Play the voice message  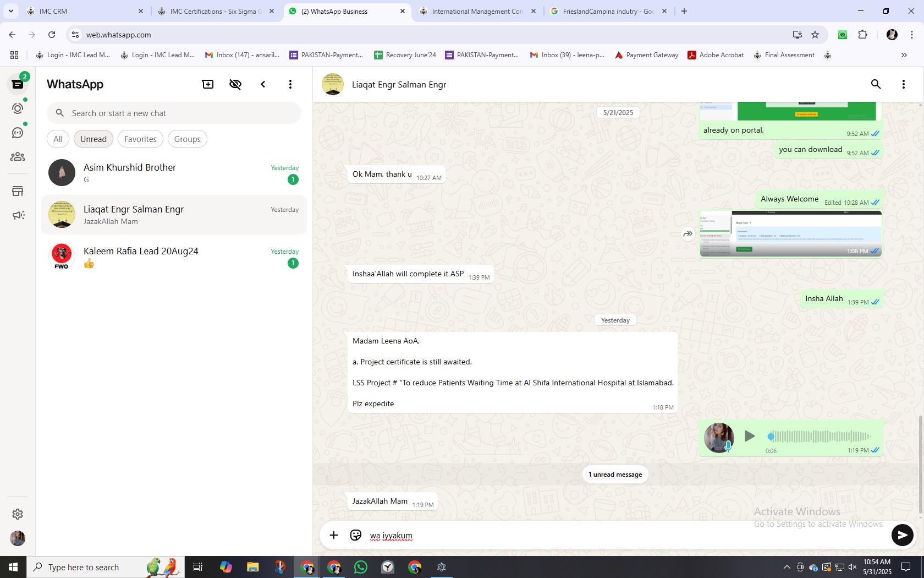click(749, 436)
